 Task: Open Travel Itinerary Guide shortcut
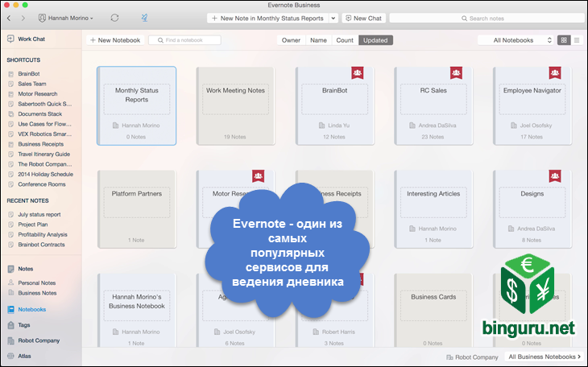[43, 155]
